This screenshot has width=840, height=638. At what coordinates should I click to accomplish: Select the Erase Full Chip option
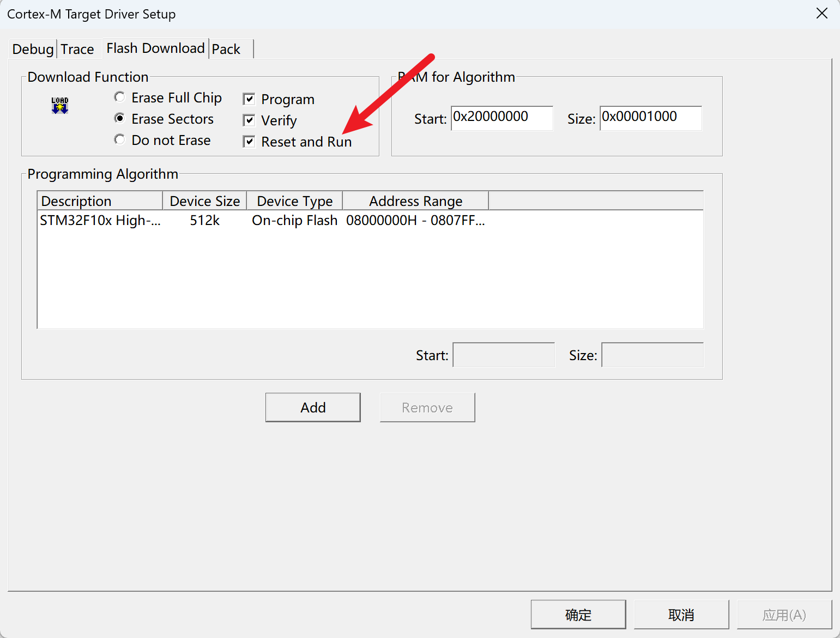pos(119,97)
